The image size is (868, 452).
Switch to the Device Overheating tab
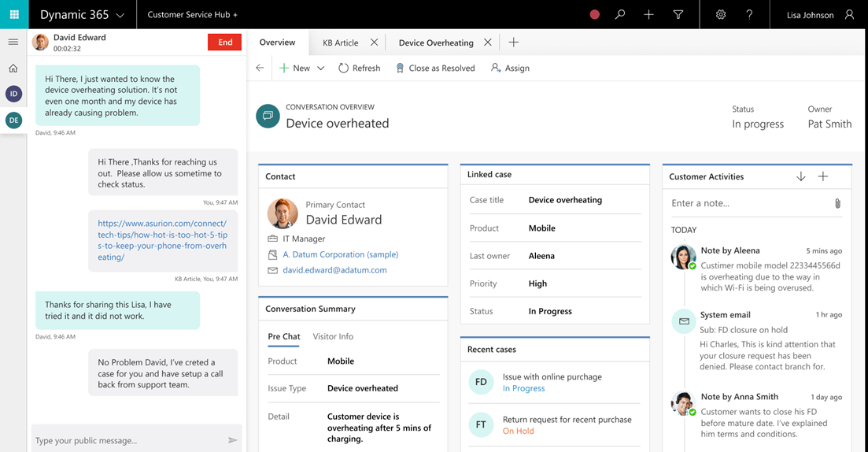[x=436, y=43]
